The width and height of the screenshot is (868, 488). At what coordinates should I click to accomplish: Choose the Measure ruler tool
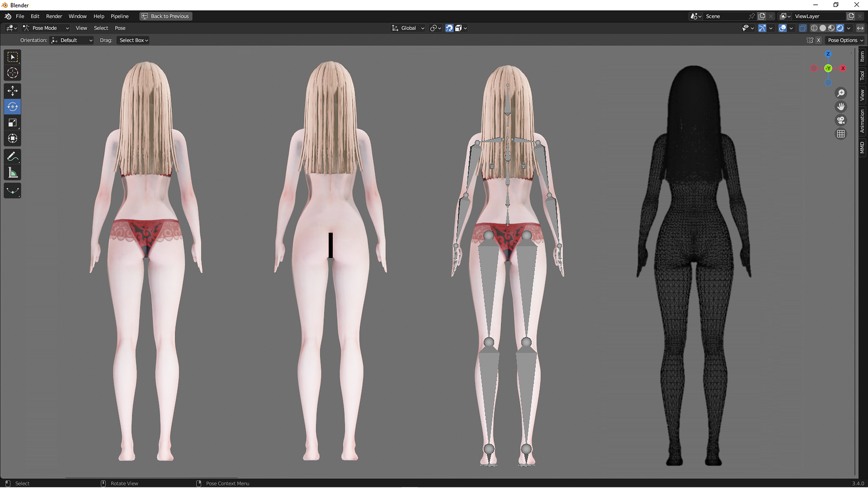coord(13,172)
